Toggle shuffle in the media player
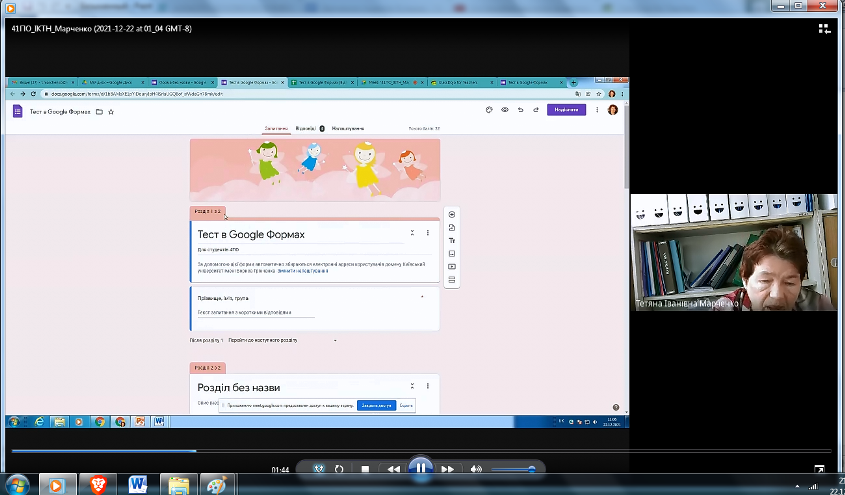 pos(319,469)
